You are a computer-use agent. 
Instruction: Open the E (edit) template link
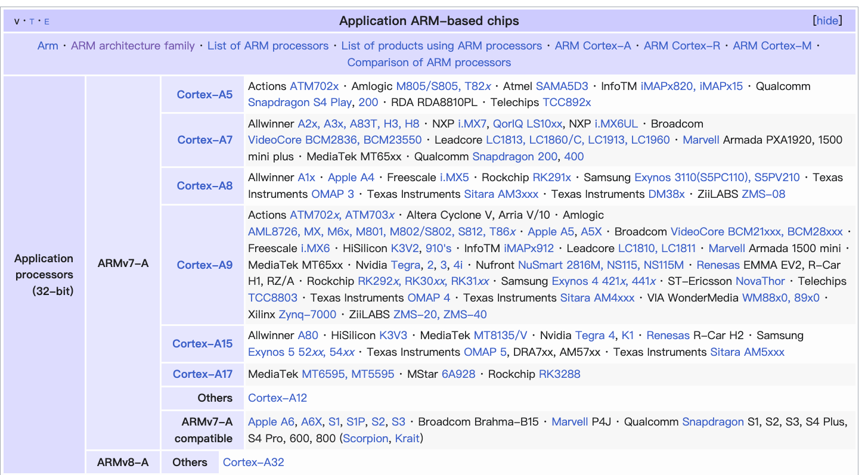(47, 21)
